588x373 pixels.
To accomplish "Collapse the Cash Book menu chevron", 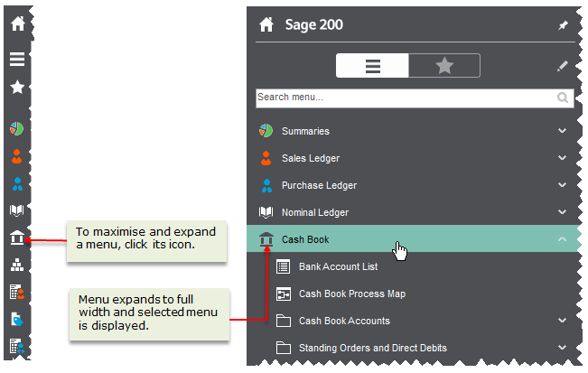I will pos(562,238).
